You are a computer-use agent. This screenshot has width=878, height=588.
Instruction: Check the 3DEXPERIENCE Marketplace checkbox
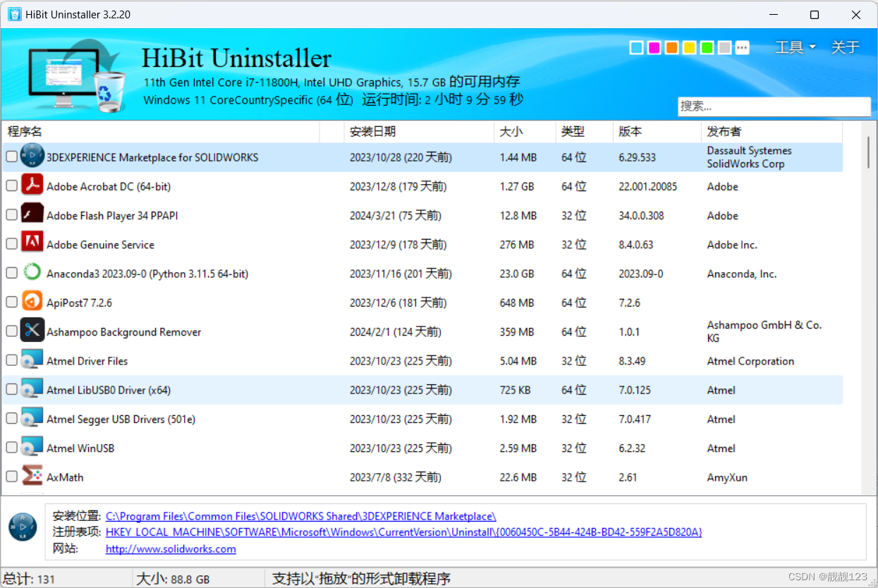[11, 157]
